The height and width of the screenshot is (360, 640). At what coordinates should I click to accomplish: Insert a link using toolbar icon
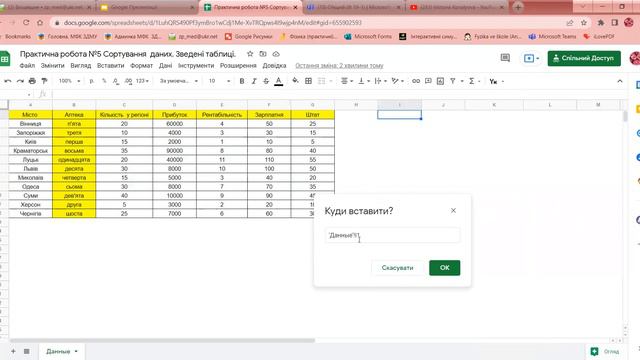416,81
